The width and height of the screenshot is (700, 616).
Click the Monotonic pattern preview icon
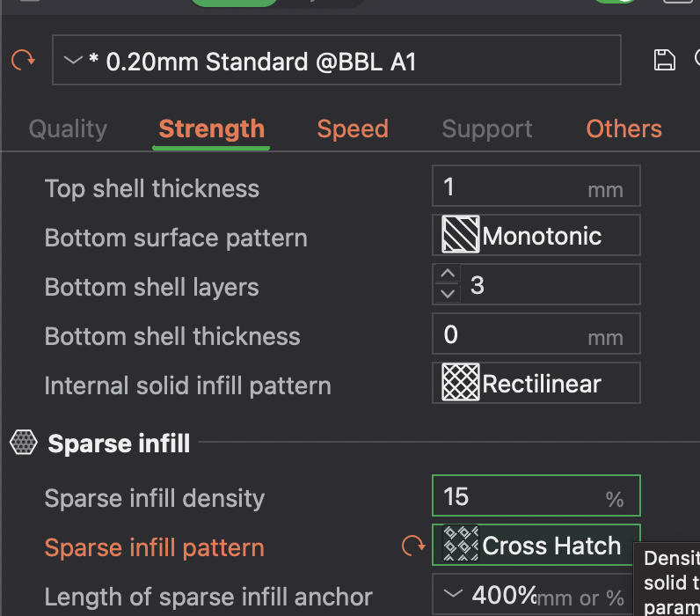coord(461,236)
